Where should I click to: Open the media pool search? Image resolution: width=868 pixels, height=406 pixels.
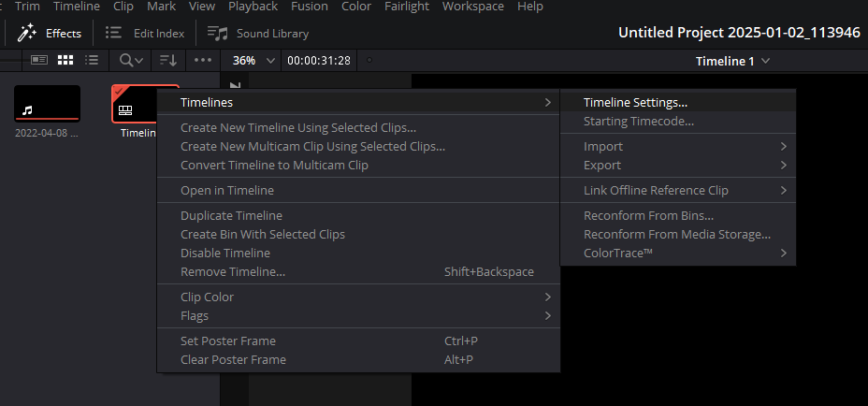pos(131,60)
